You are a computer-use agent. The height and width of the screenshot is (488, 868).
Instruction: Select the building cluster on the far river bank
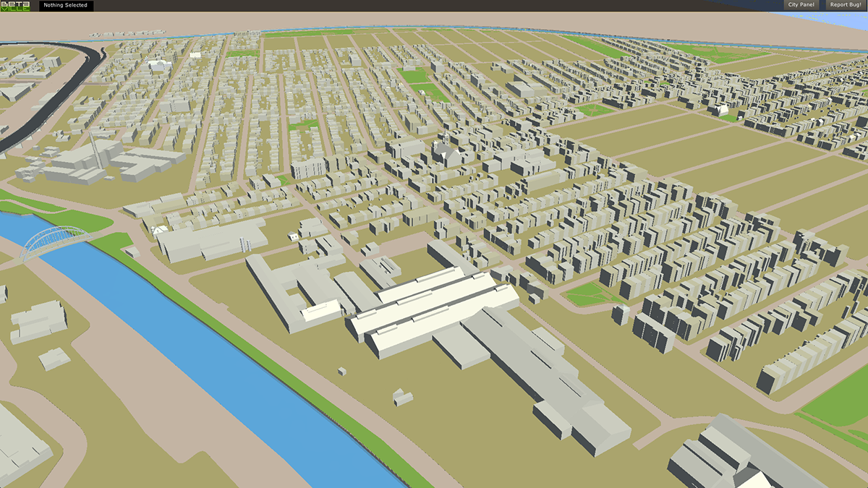[x=38, y=320]
